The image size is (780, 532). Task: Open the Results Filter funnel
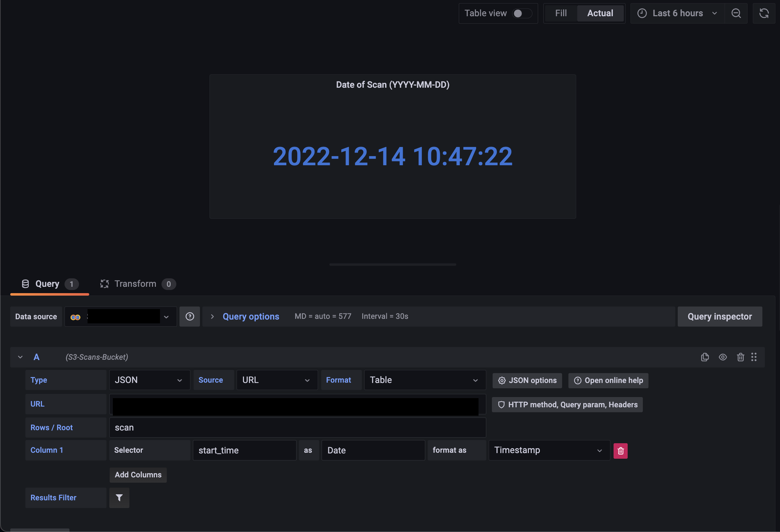tap(119, 497)
